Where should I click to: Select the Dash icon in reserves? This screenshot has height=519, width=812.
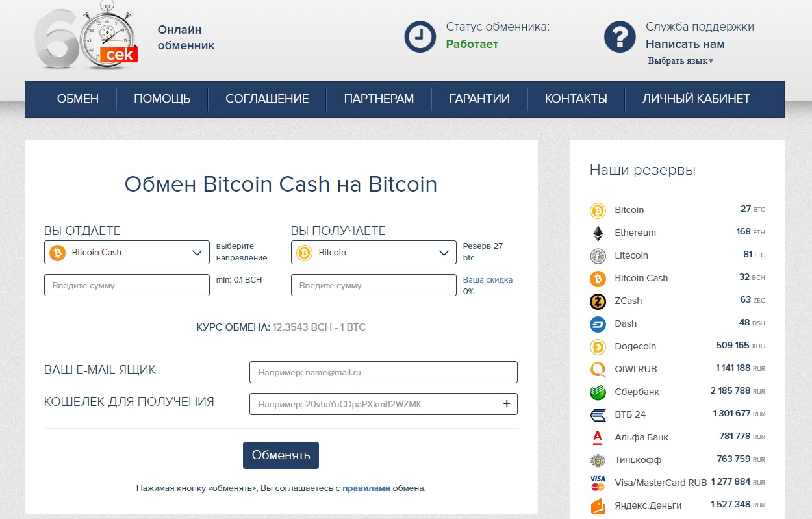[x=597, y=324]
